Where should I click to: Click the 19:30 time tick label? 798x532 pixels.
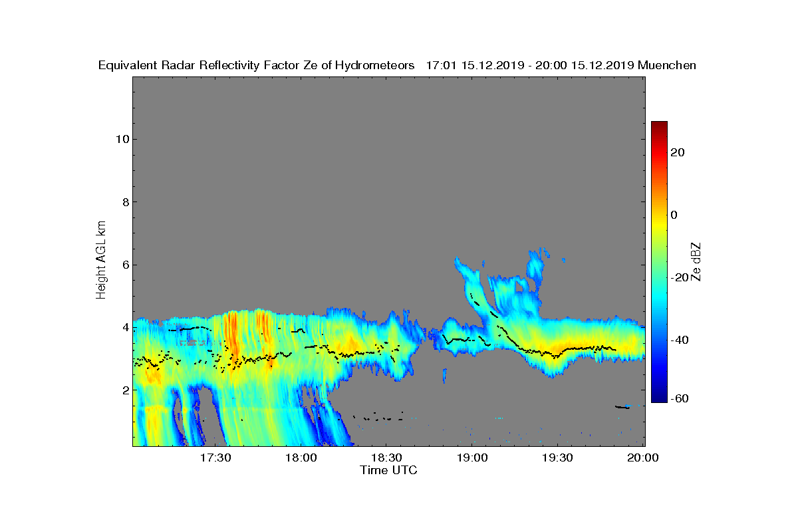tap(557, 458)
